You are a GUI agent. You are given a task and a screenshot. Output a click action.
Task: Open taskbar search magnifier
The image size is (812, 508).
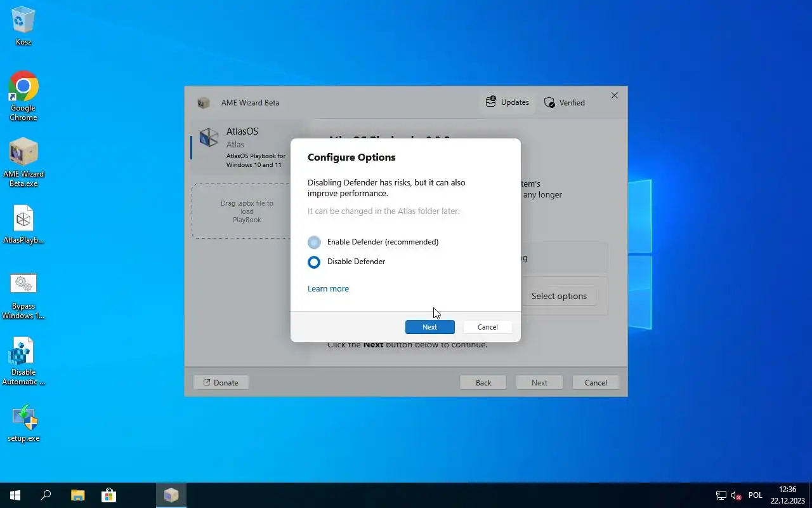pos(46,495)
